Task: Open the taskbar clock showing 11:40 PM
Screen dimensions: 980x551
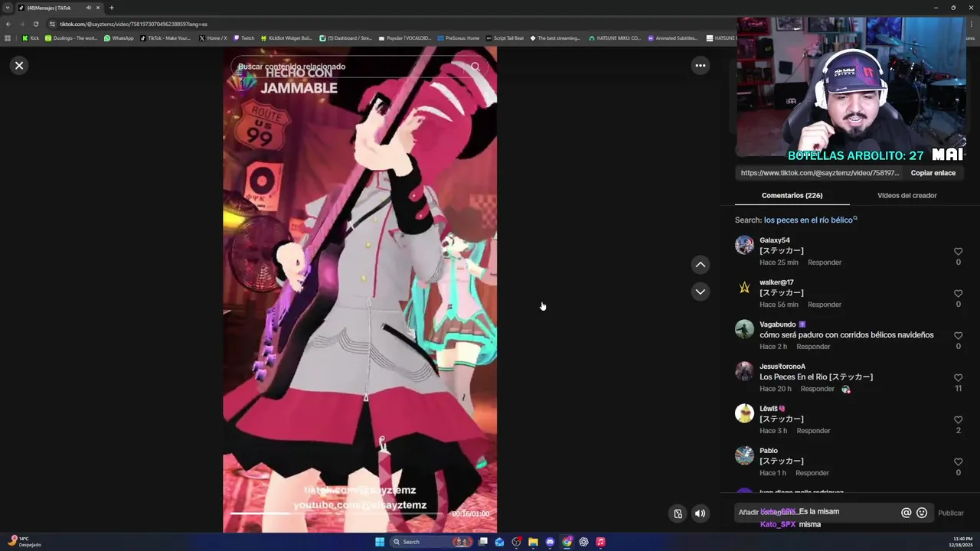Action: click(x=962, y=541)
